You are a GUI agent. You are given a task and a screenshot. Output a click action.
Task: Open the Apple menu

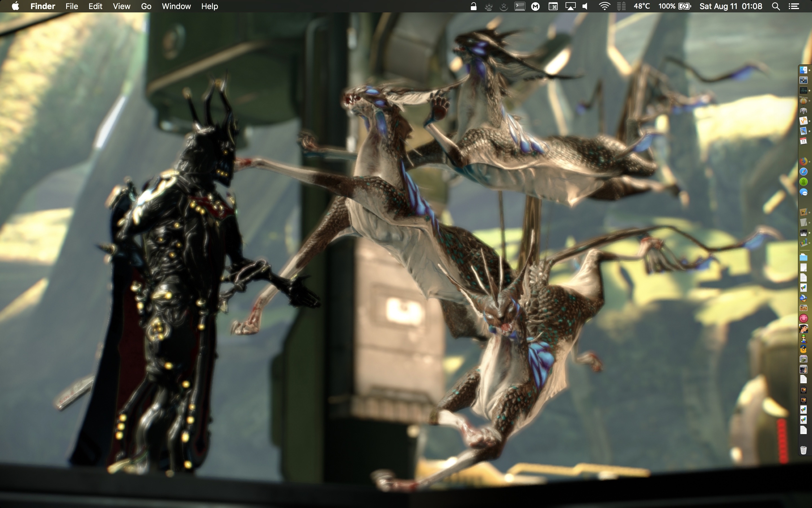15,6
